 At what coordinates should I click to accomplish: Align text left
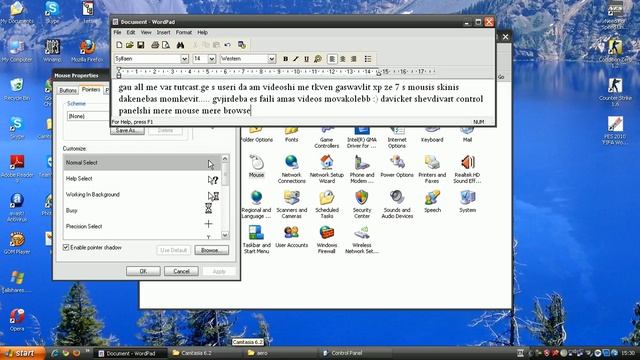[332, 59]
